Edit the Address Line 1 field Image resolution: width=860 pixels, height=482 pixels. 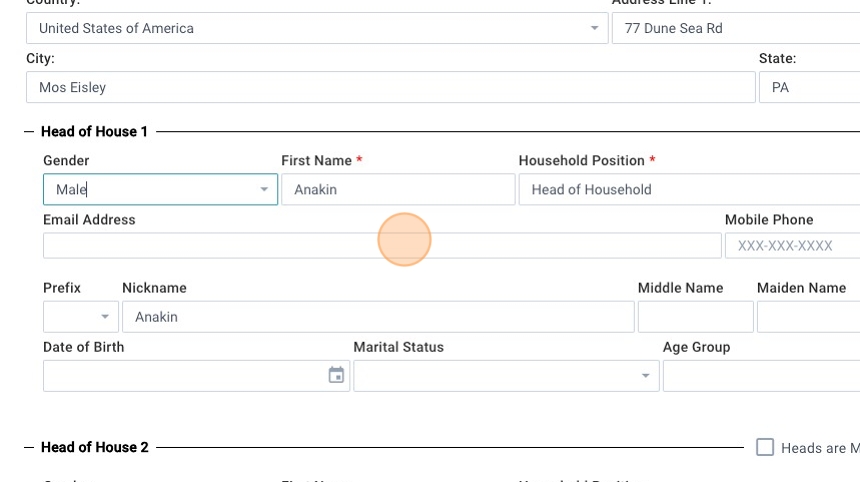[735, 28]
